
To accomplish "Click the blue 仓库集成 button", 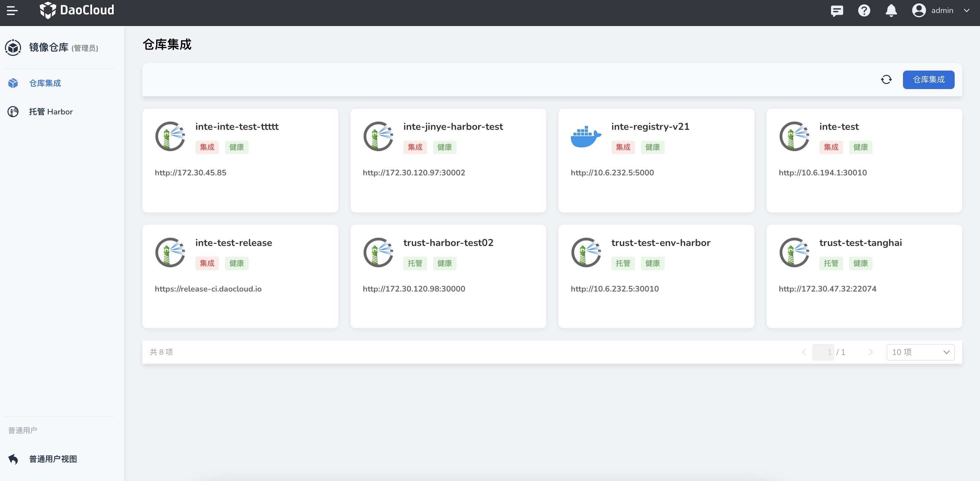I will point(929,79).
